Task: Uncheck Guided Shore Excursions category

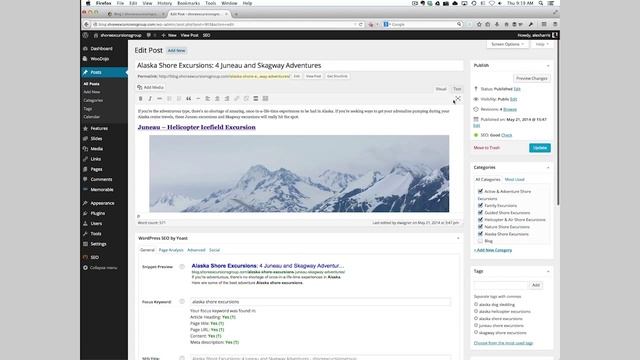Action: 480,212
